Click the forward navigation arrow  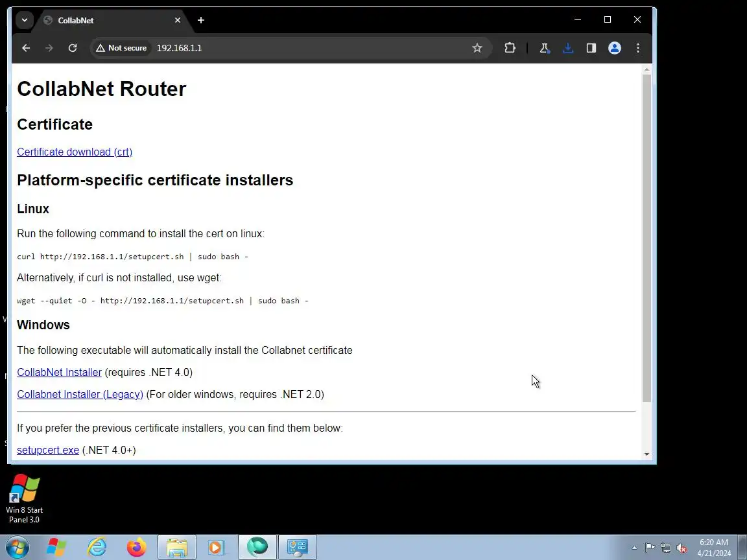(x=49, y=48)
